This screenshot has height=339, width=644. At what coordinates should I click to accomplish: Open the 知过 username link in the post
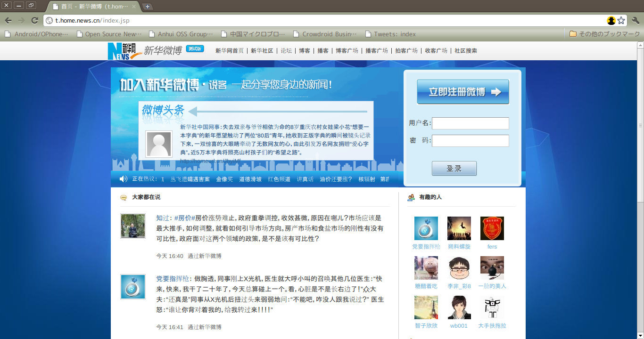163,218
